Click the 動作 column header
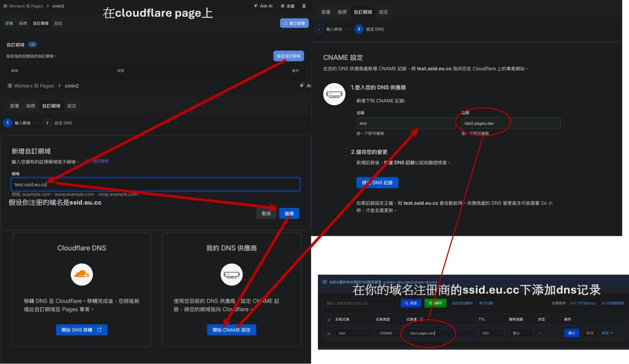 (295, 71)
